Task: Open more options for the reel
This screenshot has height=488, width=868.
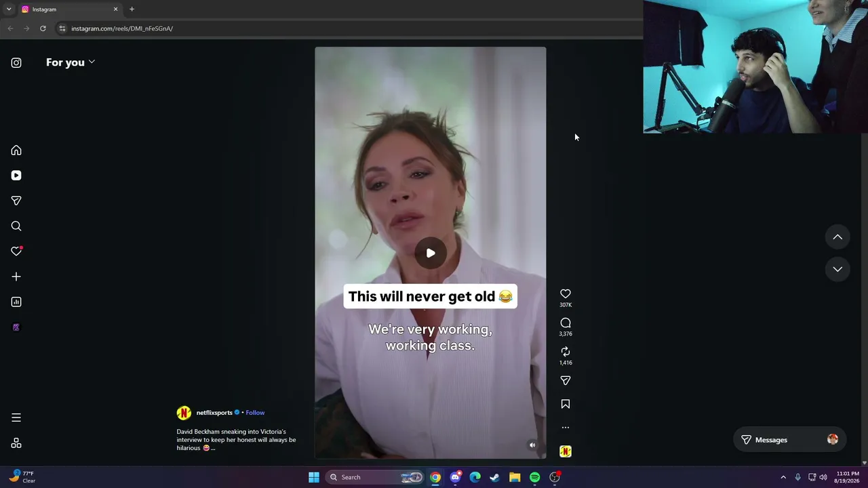Action: [566, 428]
